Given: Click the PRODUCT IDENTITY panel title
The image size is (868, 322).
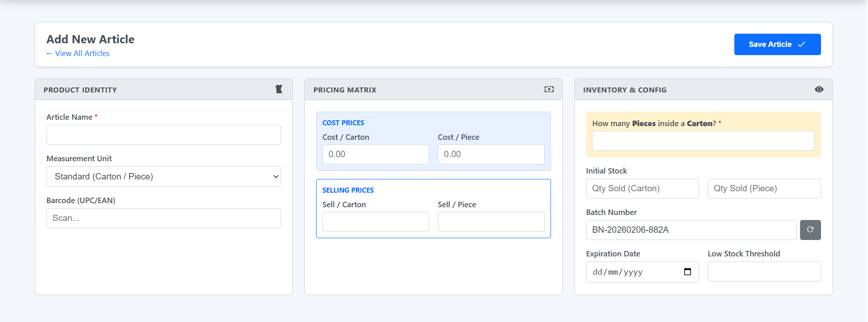Looking at the screenshot, I should point(80,90).
